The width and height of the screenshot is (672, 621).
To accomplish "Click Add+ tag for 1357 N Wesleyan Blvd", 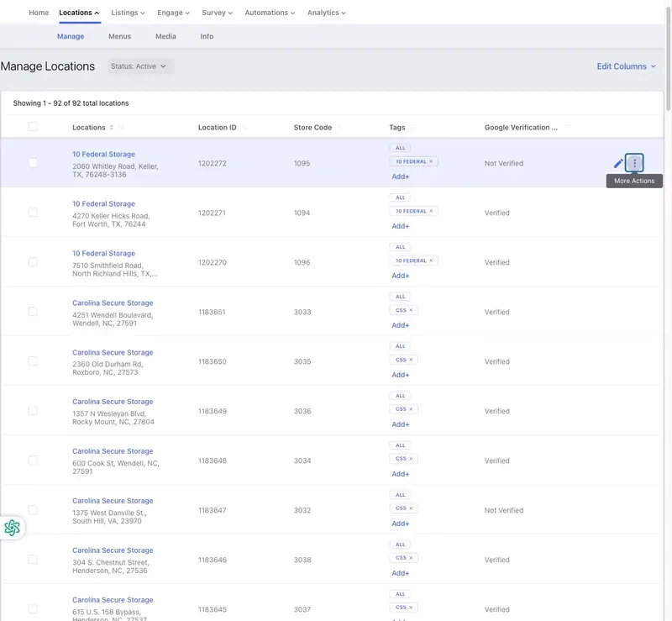I will (401, 424).
